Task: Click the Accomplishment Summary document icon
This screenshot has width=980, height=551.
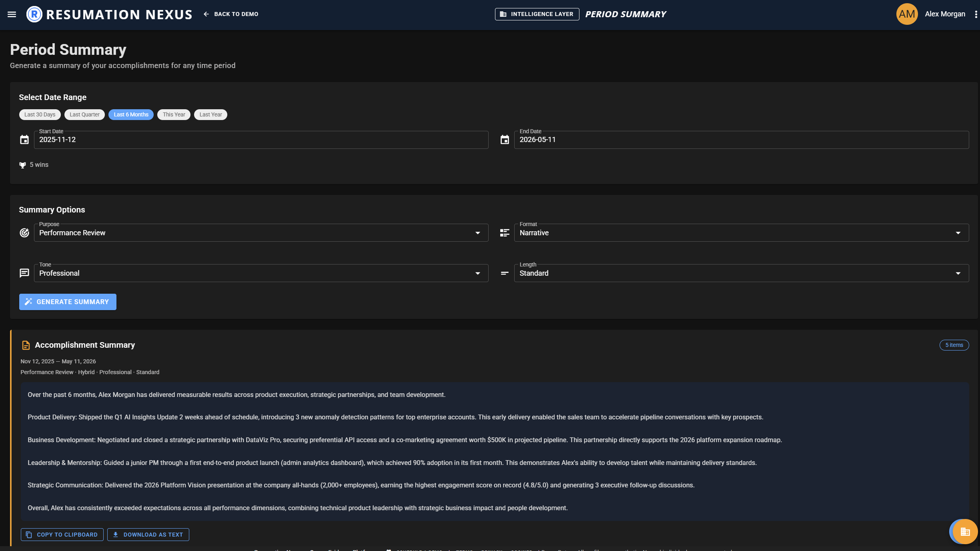Action: [26, 345]
